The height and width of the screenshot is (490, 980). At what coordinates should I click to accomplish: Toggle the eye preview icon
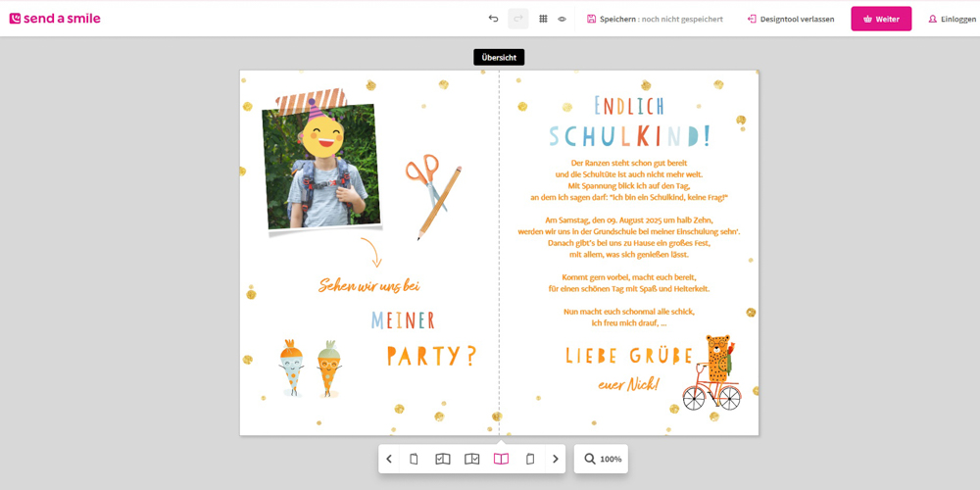[563, 19]
